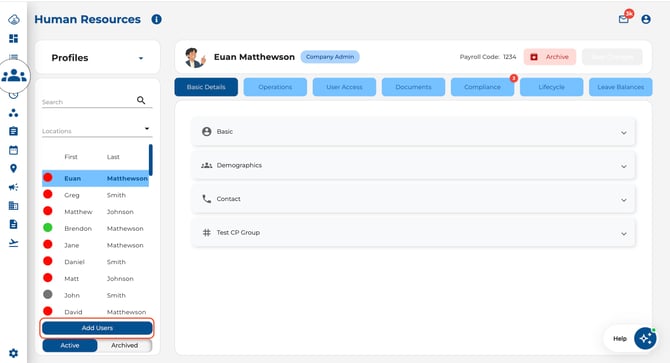670x363 pixels.
Task: Open the airplane leave icon in sidebar
Action: pyautogui.click(x=13, y=243)
